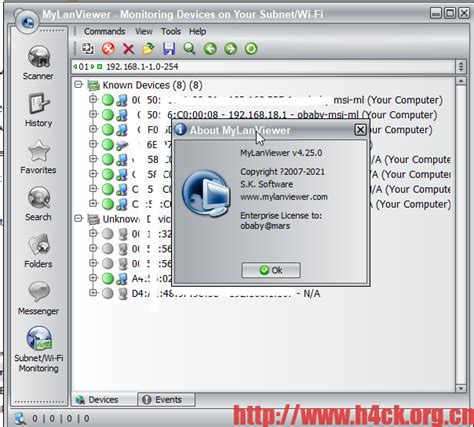
Task: Open the History panel
Action: pyautogui.click(x=38, y=110)
